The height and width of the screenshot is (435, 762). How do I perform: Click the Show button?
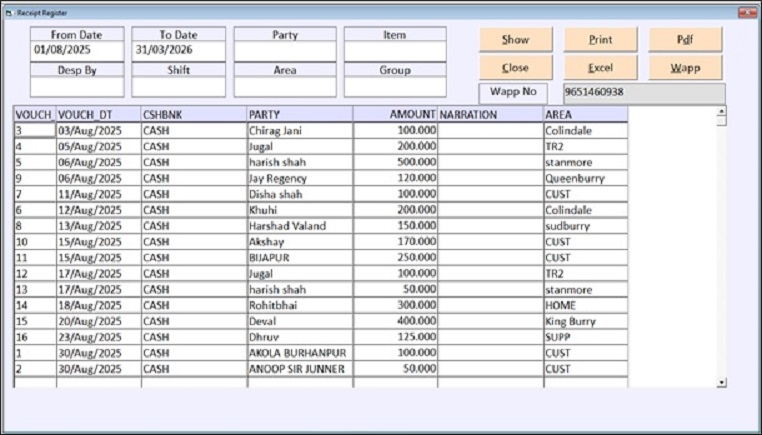[x=516, y=39]
